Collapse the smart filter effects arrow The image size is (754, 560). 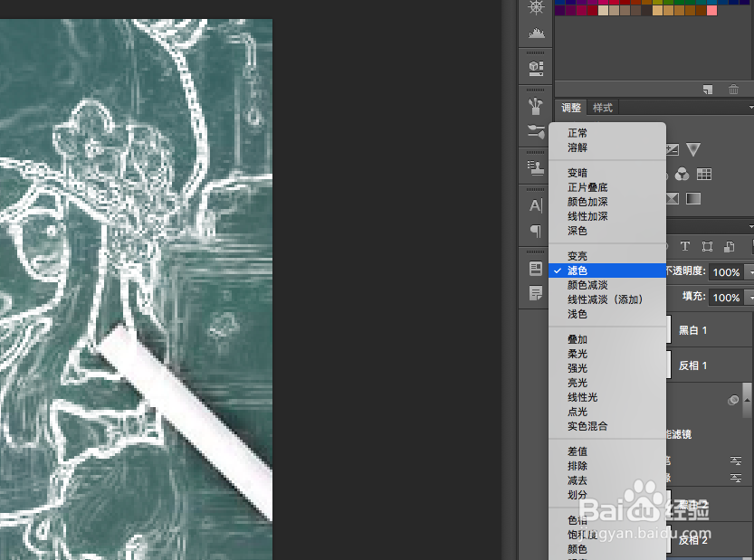[747, 400]
